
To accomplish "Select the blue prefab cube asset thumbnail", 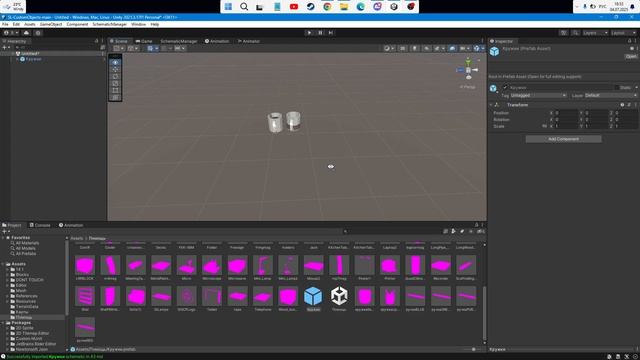I will pyautogui.click(x=313, y=296).
